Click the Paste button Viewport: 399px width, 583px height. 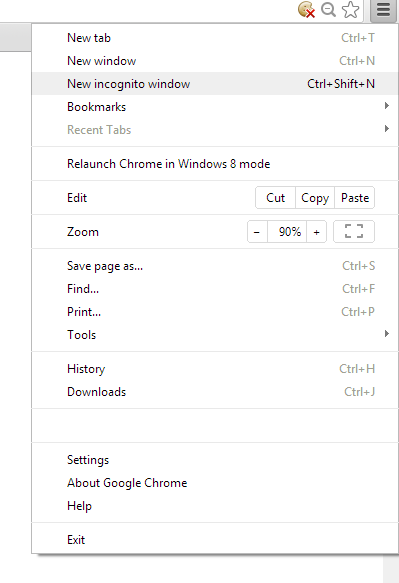pos(355,198)
